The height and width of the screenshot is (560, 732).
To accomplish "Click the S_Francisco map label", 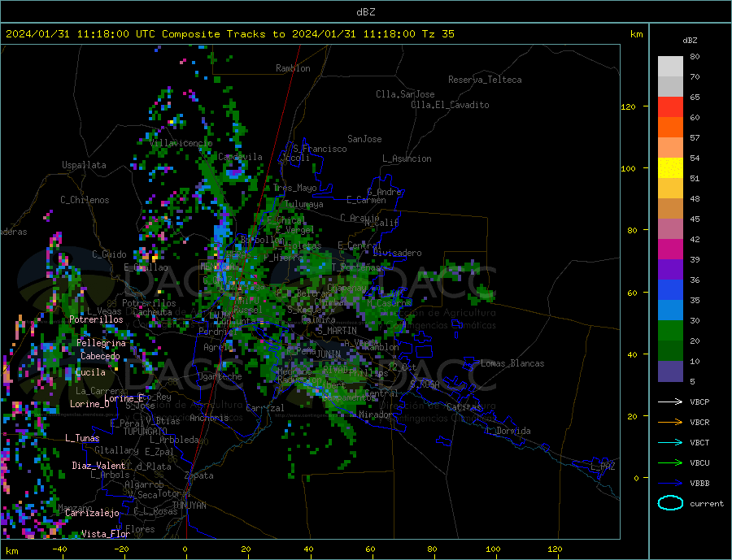I will 320,149.
